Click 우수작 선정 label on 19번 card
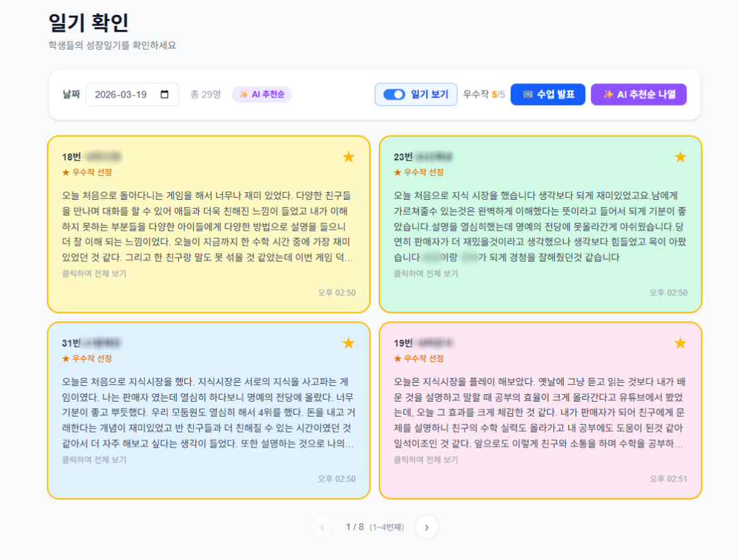Screen dimensions: 737x560 419,359
